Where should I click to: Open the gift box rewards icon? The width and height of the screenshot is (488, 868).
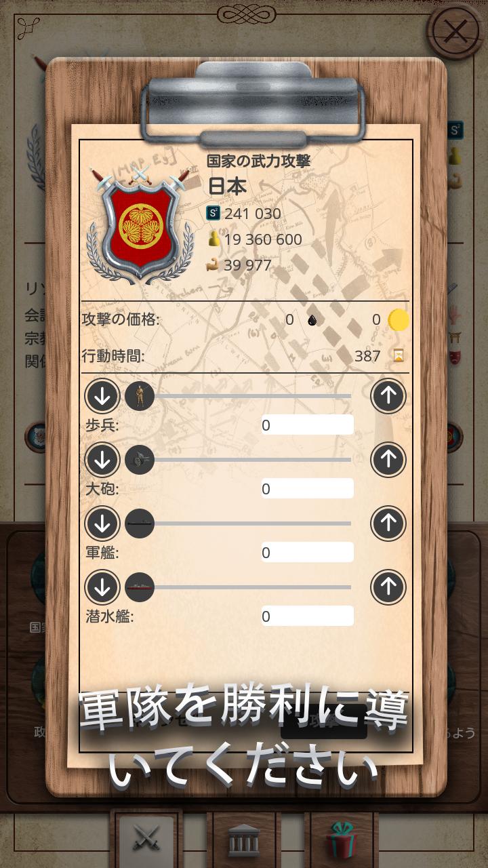click(341, 840)
